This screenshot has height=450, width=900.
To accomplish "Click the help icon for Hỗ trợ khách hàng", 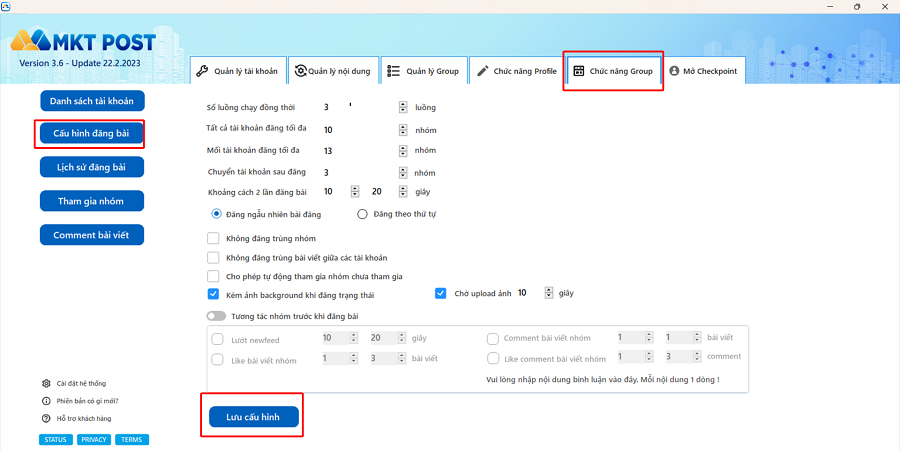I will click(x=46, y=418).
